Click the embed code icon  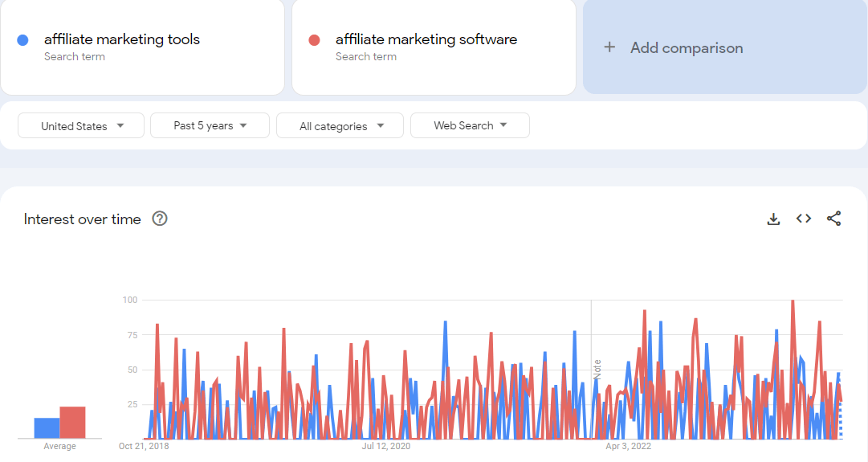point(804,219)
